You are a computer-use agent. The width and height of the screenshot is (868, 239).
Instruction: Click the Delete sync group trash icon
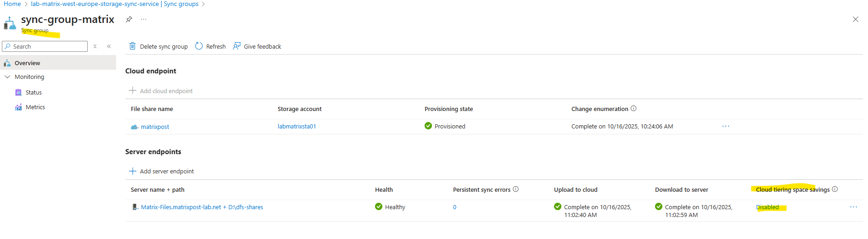[132, 46]
